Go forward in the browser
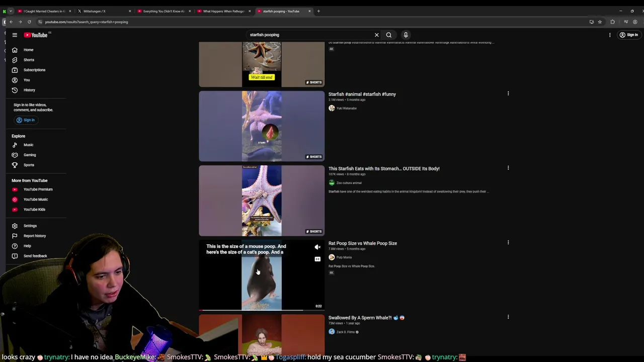644x362 pixels. click(x=20, y=22)
